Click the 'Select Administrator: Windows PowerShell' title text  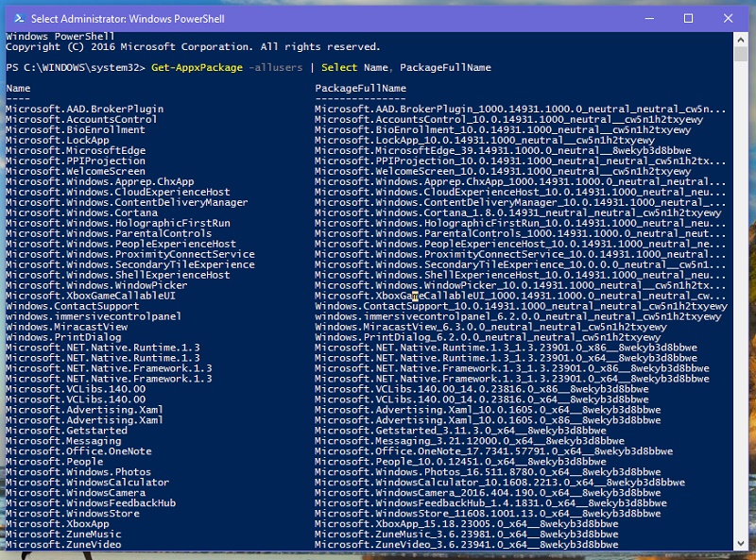128,19
